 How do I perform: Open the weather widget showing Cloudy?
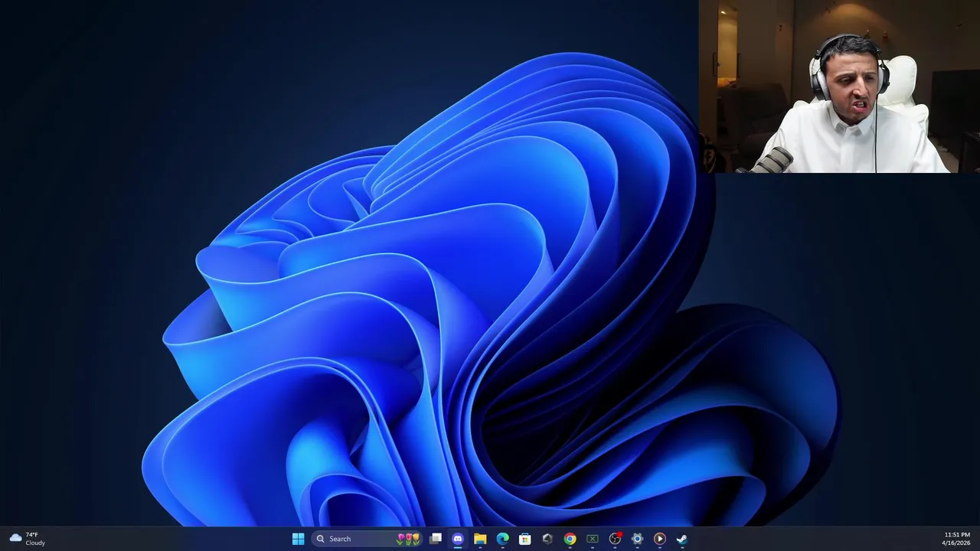(28, 539)
